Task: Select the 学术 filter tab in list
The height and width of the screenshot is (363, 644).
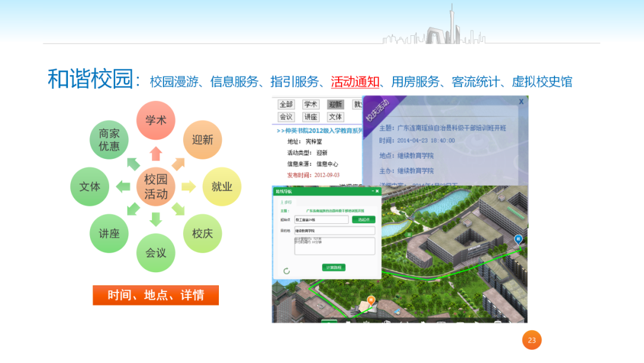Action: [311, 104]
